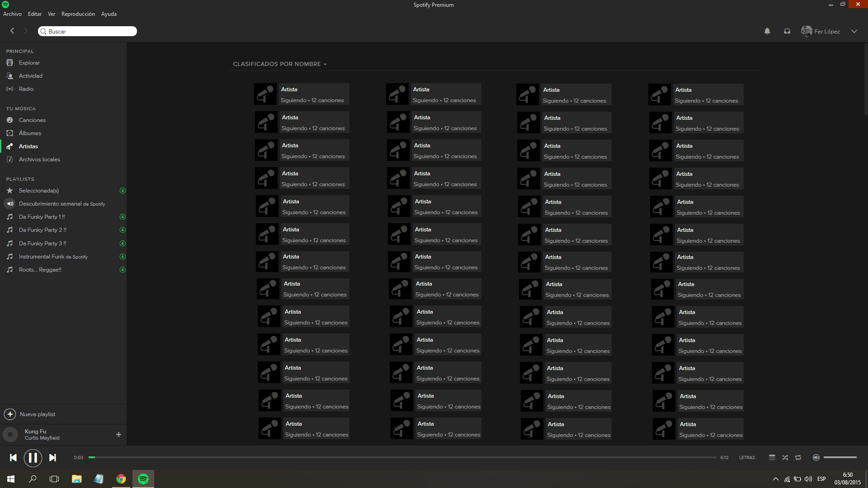Switch to Google Chrome on taskbar
The height and width of the screenshot is (488, 868).
click(x=121, y=479)
